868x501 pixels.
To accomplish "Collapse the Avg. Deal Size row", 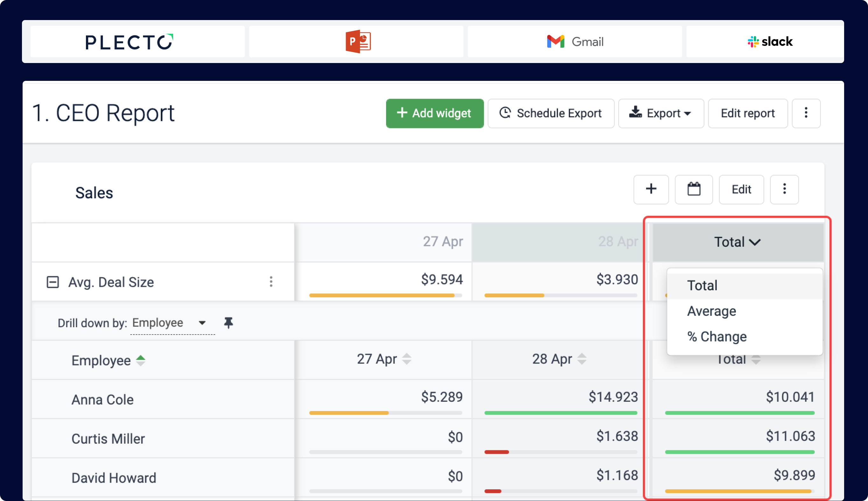I will point(53,282).
